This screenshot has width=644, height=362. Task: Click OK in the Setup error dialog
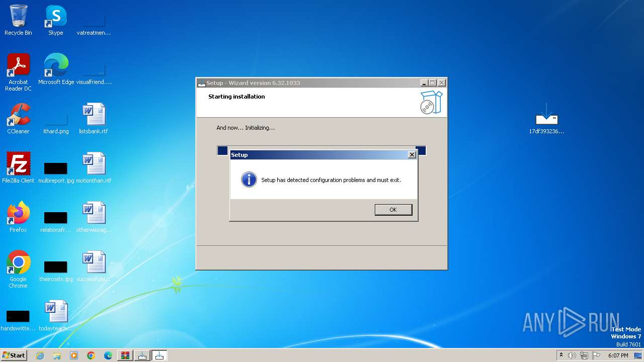[393, 210]
